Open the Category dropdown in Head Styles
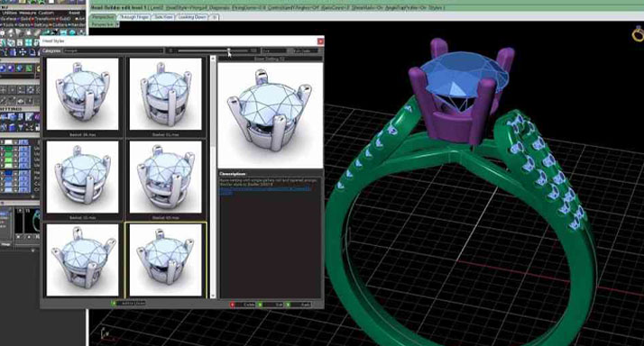This screenshot has height=346, width=644. coord(113,50)
